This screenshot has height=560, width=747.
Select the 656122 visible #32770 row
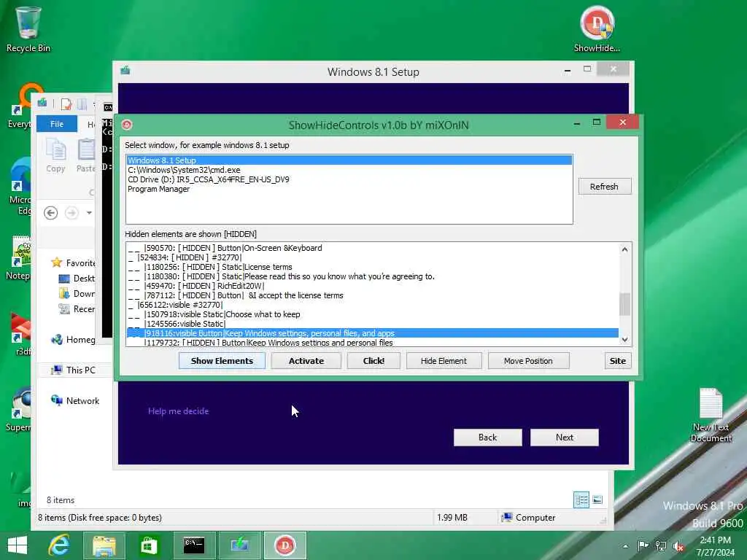[x=373, y=305]
